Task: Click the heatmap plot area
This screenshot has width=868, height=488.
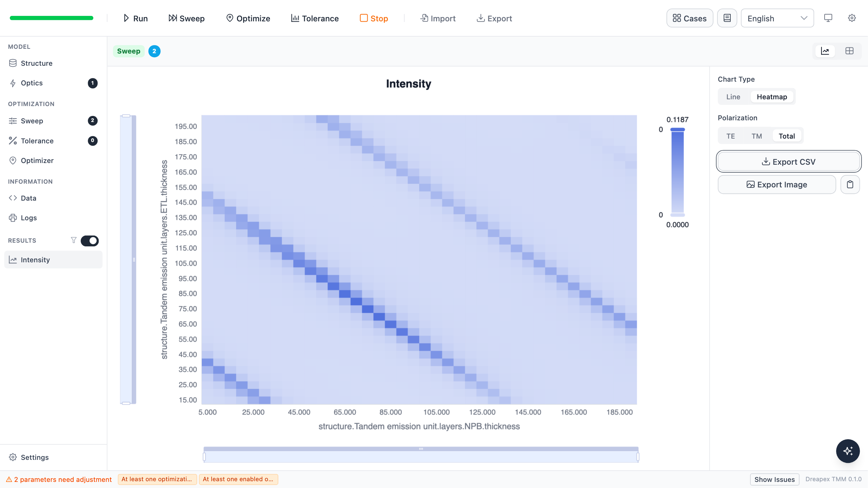Action: coord(419,260)
